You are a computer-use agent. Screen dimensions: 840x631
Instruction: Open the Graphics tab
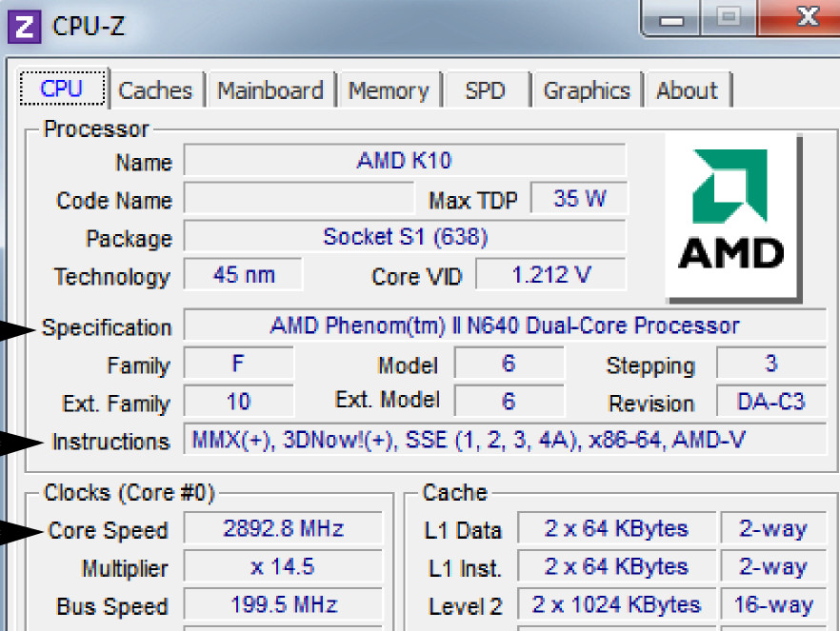click(587, 91)
